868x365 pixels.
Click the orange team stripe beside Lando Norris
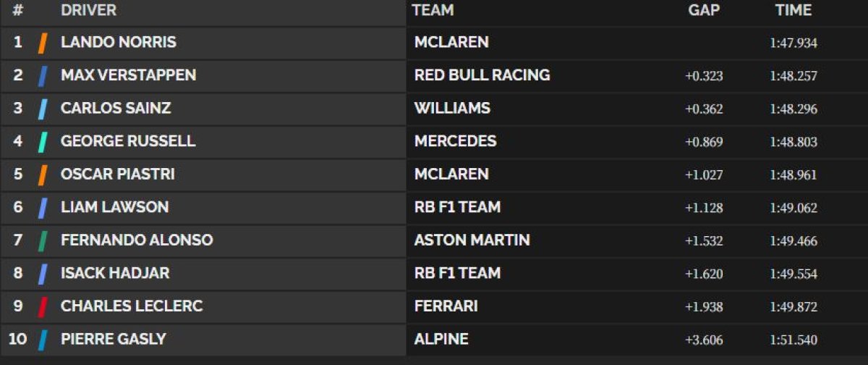43,43
